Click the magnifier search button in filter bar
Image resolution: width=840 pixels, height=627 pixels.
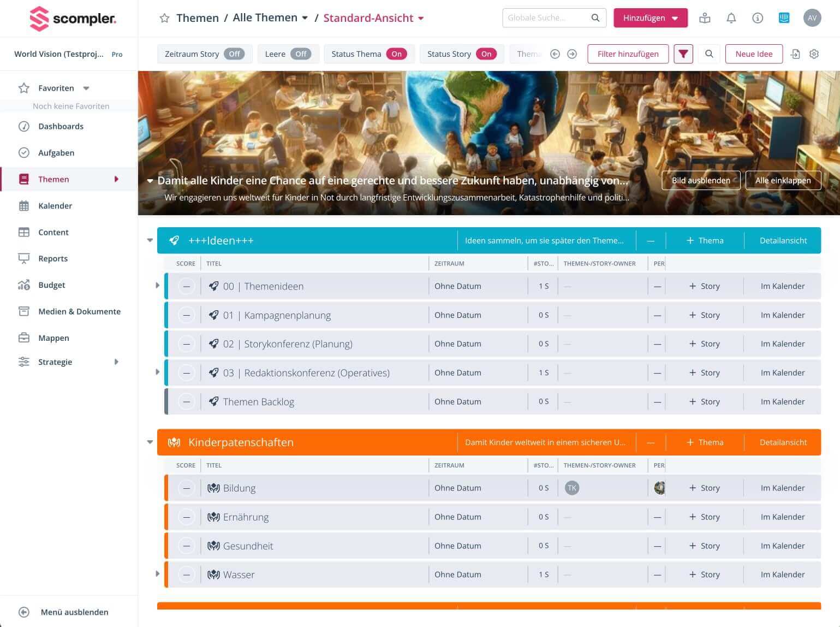[x=709, y=54]
